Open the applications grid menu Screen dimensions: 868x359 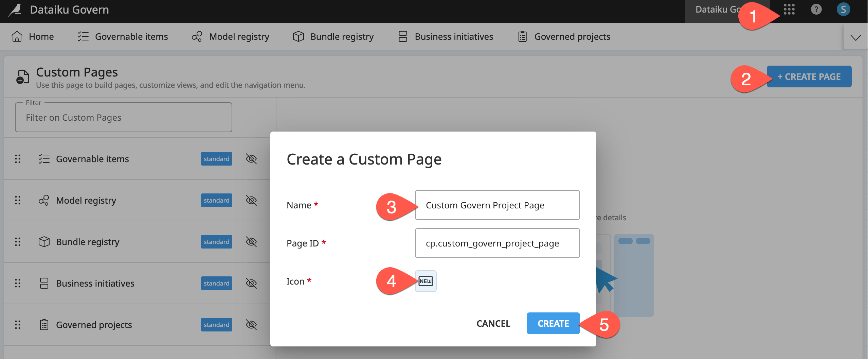coord(789,9)
